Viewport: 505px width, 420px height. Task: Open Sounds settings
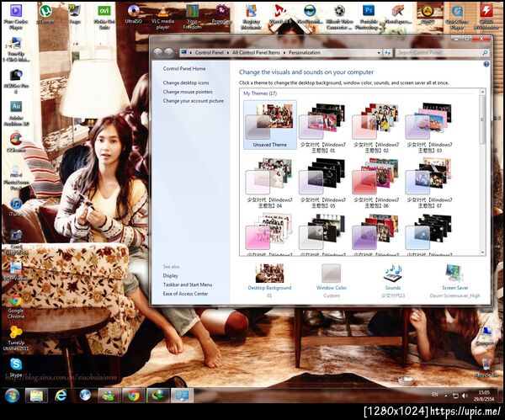(393, 280)
